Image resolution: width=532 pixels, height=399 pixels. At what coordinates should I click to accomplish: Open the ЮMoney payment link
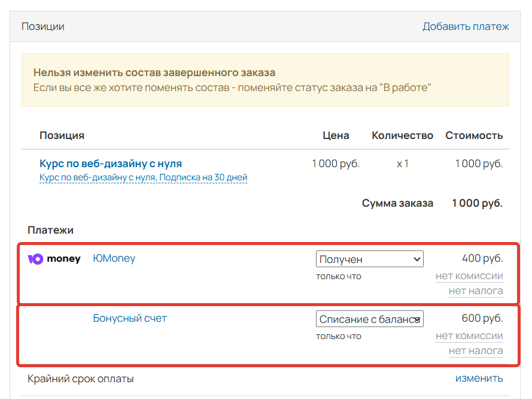tap(114, 258)
